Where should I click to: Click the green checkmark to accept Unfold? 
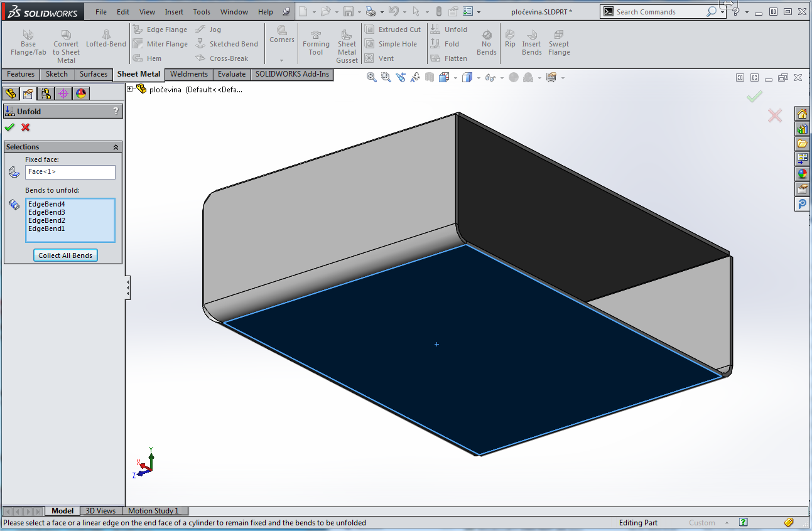[9, 127]
